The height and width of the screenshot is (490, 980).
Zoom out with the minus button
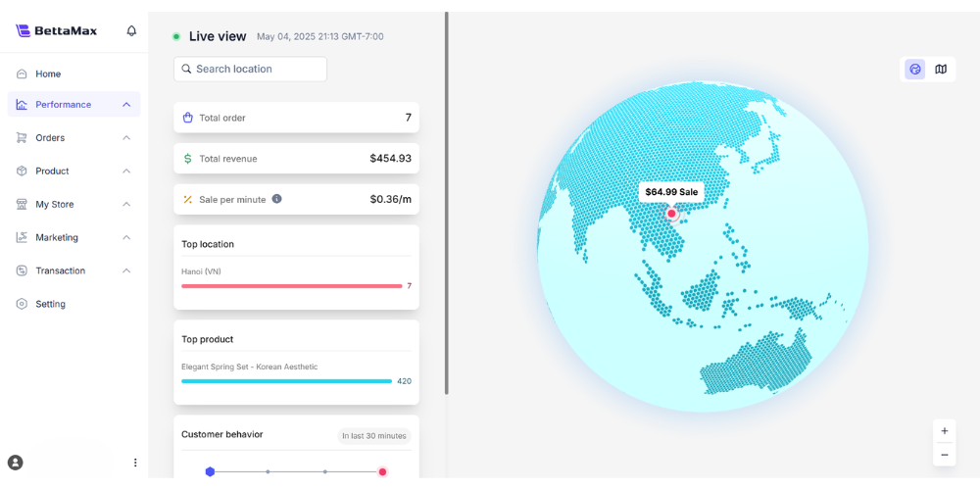(x=945, y=455)
